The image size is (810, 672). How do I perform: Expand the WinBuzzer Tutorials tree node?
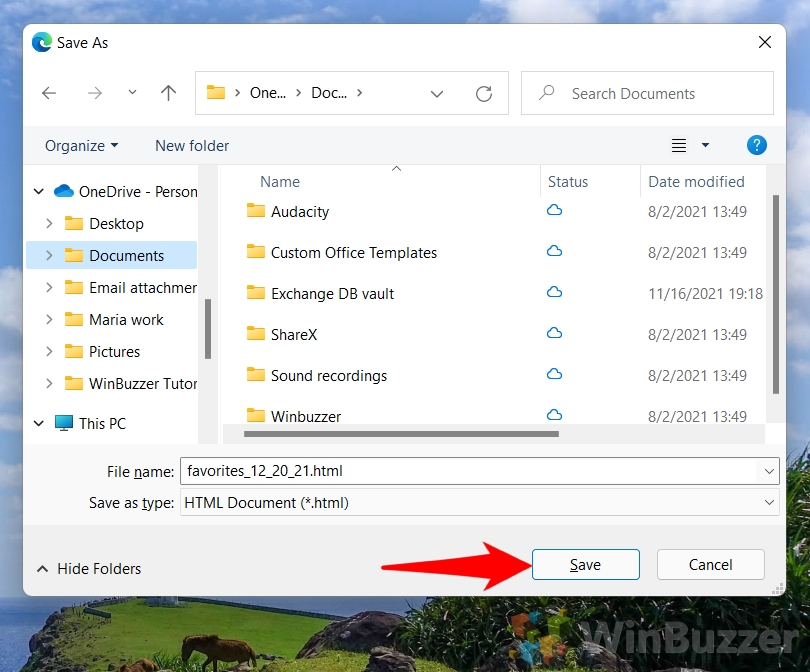pos(49,384)
